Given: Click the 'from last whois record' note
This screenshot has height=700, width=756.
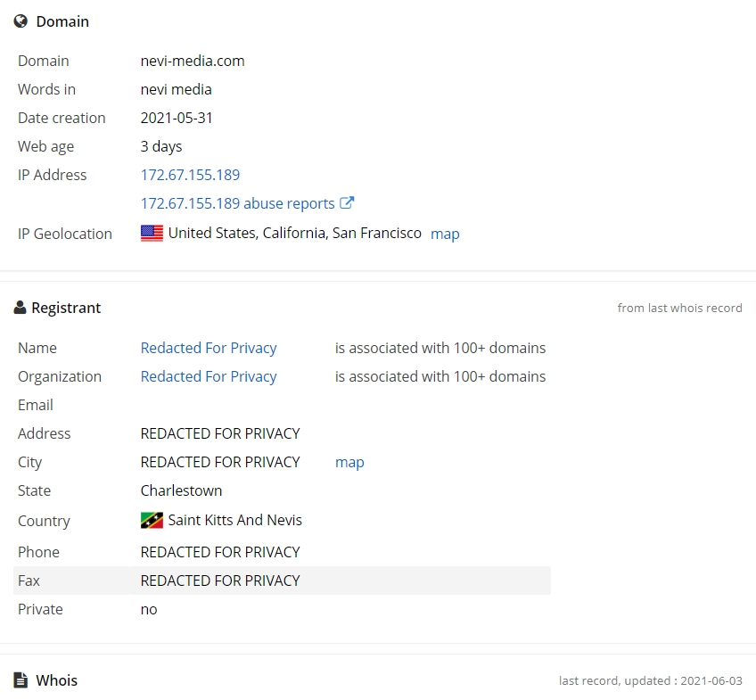Looking at the screenshot, I should point(680,308).
